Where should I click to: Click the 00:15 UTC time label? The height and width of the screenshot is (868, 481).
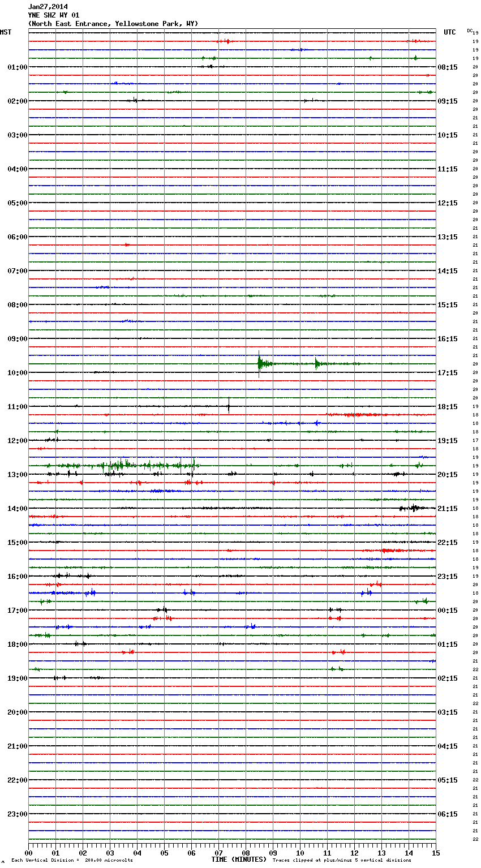click(x=448, y=611)
